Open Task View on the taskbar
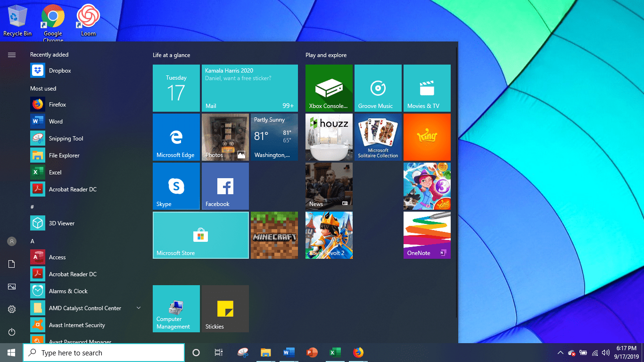 (x=219, y=353)
